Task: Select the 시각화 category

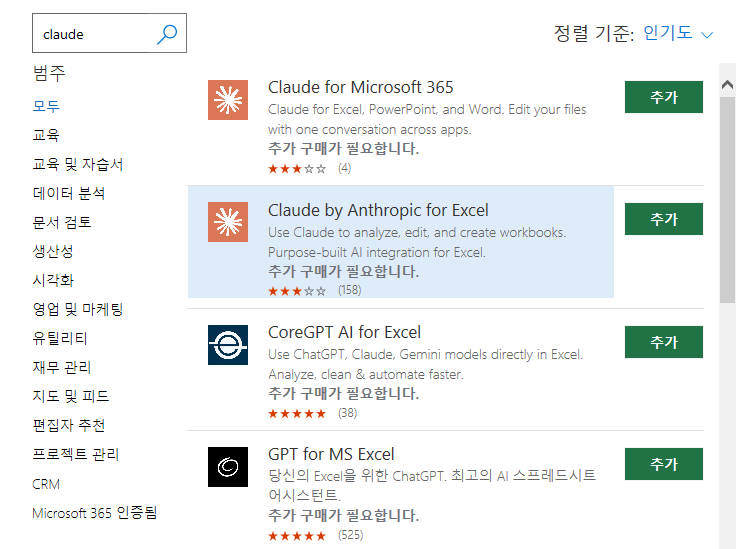Action: pos(53,281)
